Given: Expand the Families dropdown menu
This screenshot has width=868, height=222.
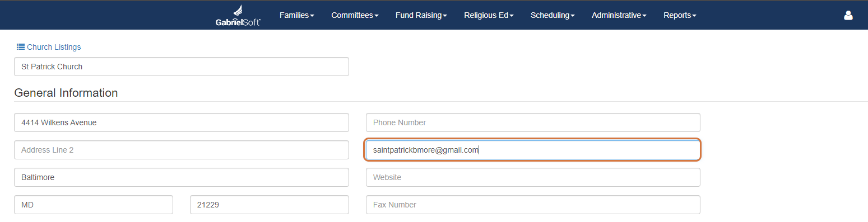Looking at the screenshot, I should [296, 16].
